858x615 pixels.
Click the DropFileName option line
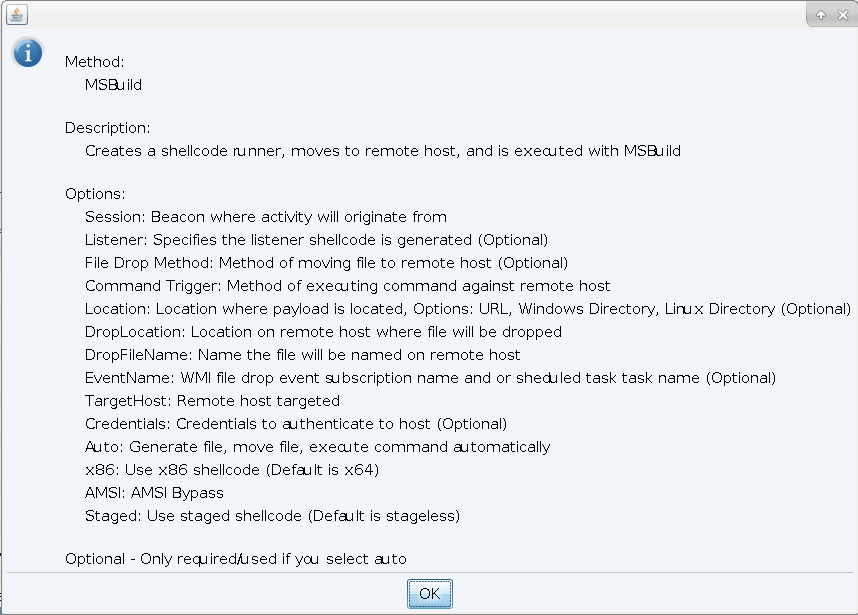point(302,355)
